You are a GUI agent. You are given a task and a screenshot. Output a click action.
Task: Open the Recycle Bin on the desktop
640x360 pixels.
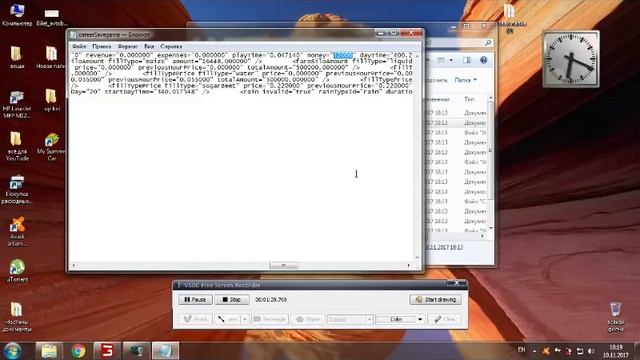(615, 317)
